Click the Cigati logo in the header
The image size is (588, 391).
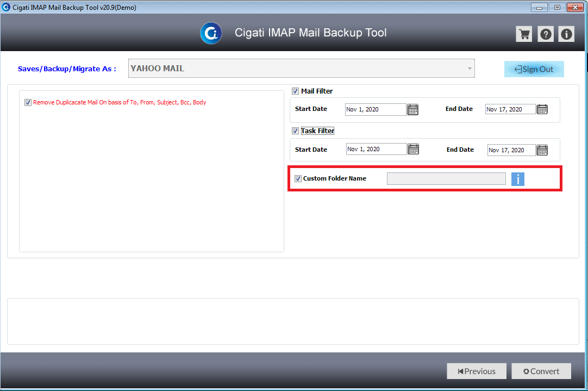click(x=211, y=33)
